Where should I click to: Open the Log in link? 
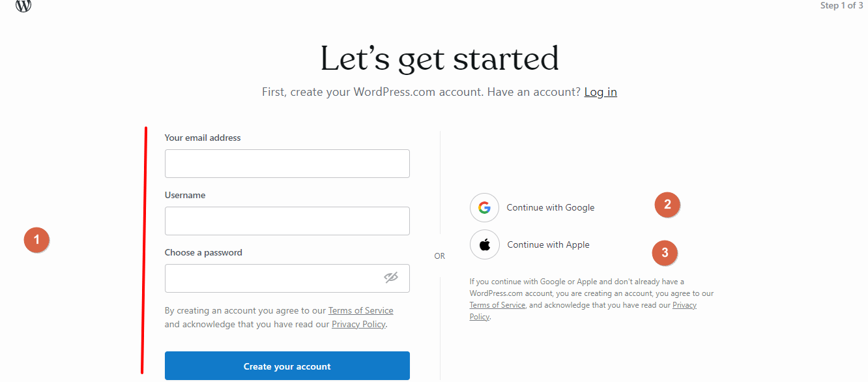[x=600, y=92]
